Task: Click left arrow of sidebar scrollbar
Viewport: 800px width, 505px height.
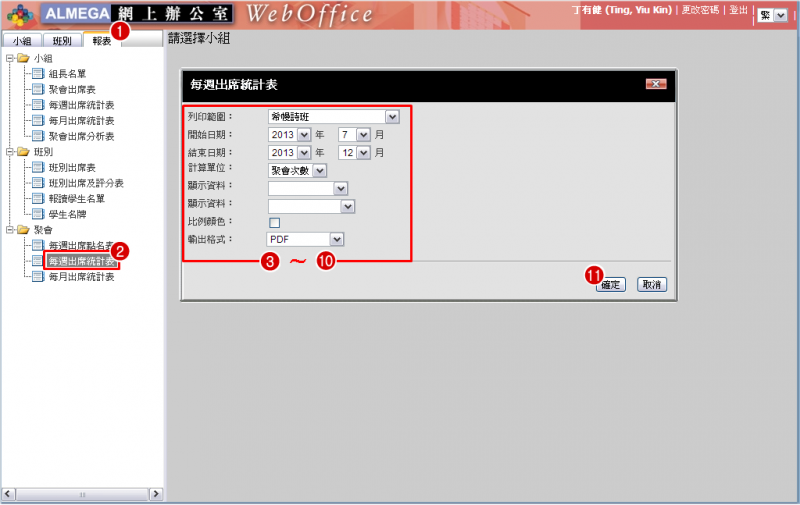Action: click(x=8, y=494)
